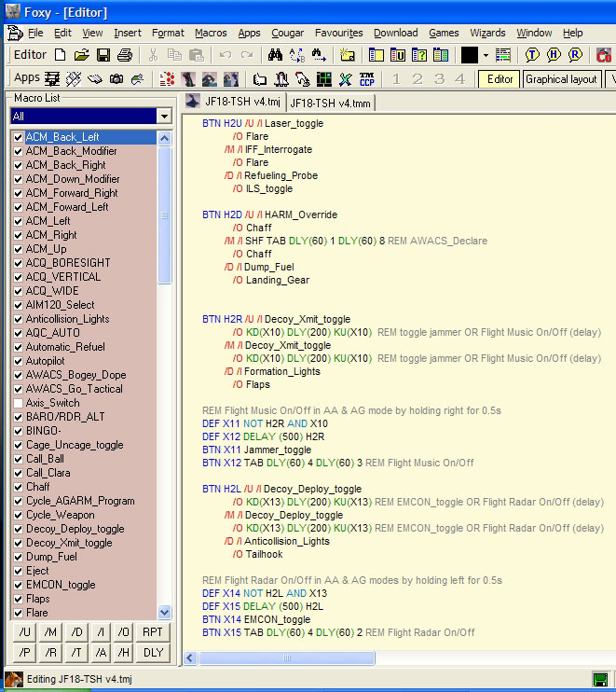Click the H speech-bubble icon
The image size is (616, 692).
point(554,55)
